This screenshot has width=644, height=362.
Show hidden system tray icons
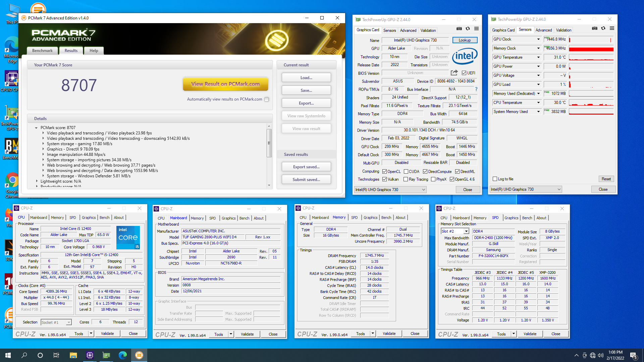coord(576,355)
